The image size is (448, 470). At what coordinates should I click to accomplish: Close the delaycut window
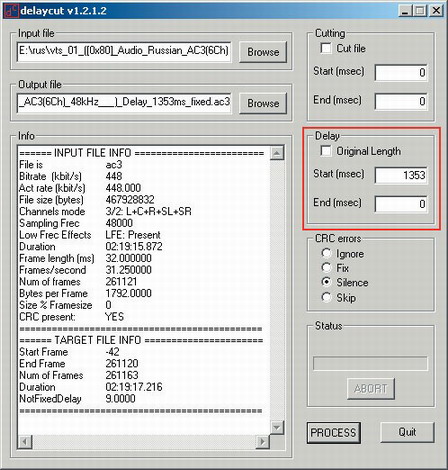436,11
